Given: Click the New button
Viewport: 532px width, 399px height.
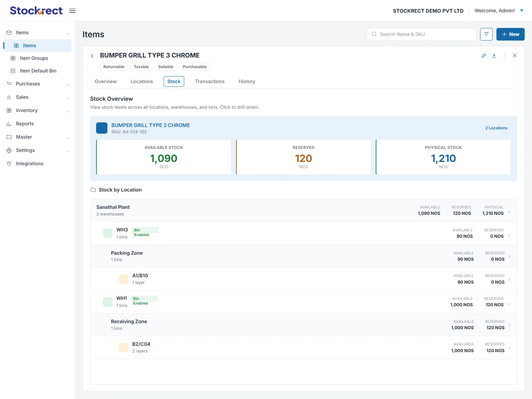Looking at the screenshot, I should (x=510, y=34).
